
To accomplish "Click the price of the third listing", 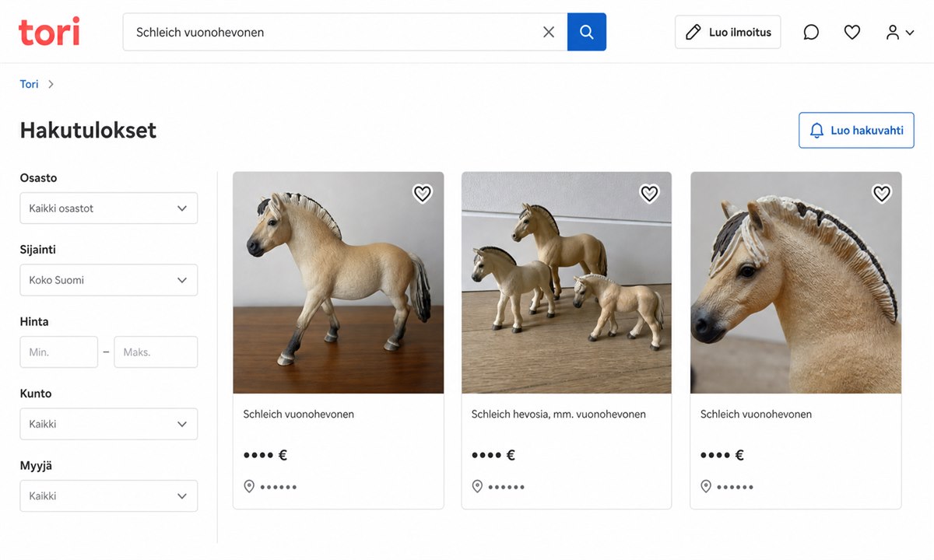I will pos(722,455).
